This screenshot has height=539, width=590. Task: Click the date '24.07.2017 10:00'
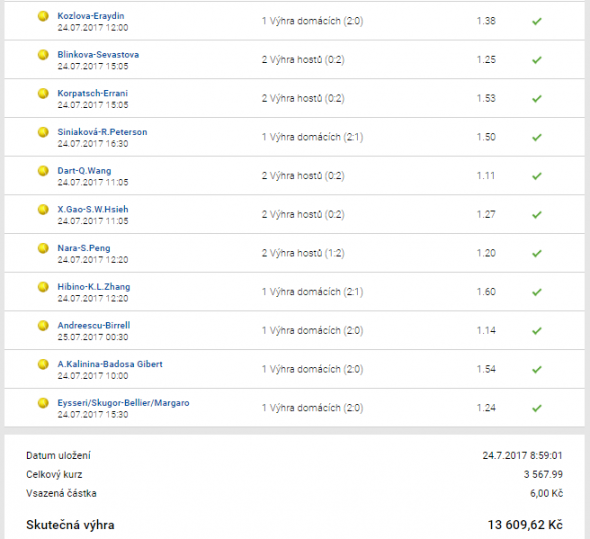pyautogui.click(x=93, y=376)
